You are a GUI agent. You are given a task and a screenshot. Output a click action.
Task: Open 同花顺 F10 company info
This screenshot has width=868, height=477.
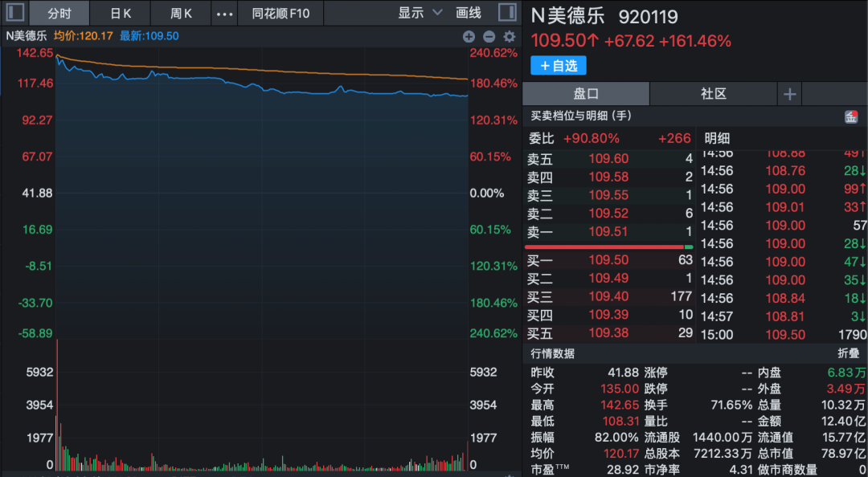click(x=280, y=13)
